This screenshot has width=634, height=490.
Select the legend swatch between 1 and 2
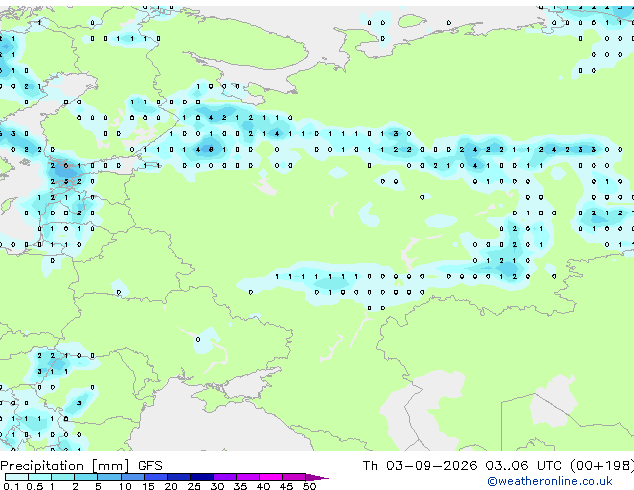(x=63, y=477)
